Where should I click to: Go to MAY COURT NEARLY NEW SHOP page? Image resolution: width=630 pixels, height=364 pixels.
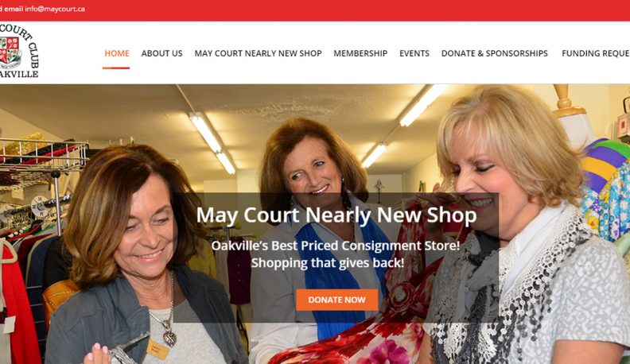point(258,53)
